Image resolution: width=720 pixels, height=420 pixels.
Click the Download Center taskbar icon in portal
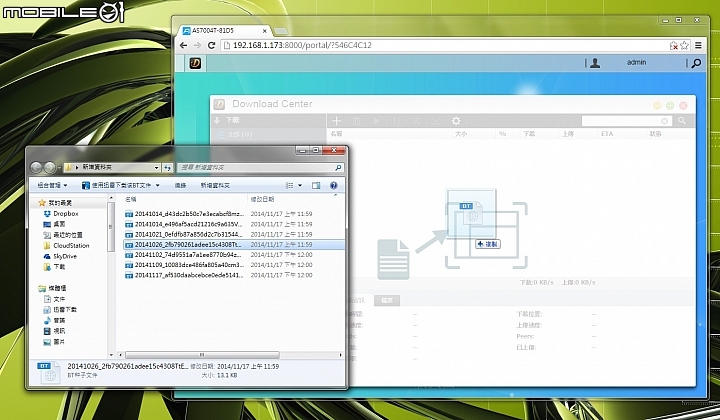[x=195, y=63]
